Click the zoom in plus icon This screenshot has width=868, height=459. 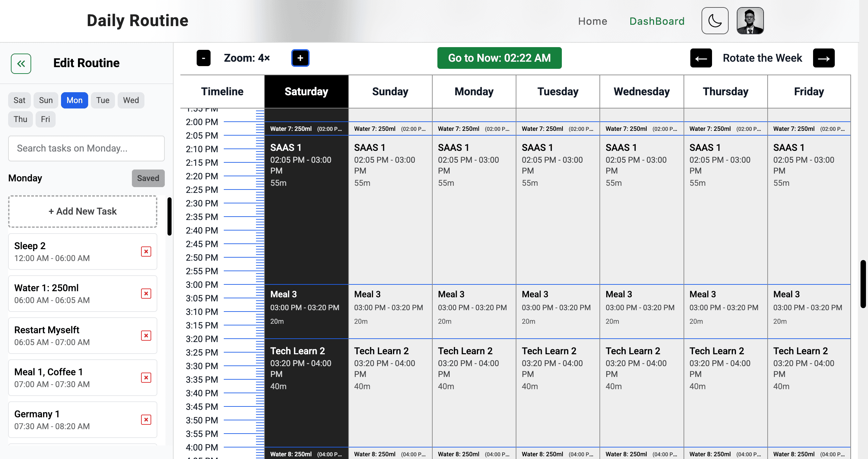300,58
